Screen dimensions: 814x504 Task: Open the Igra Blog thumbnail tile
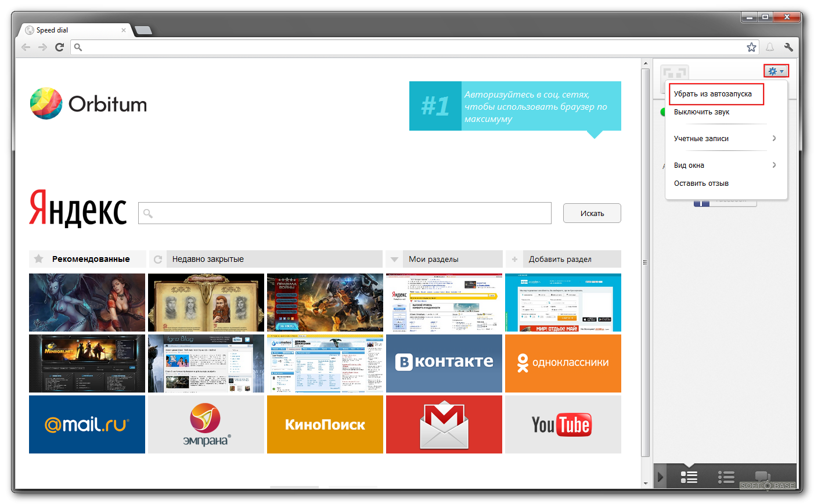click(x=206, y=363)
